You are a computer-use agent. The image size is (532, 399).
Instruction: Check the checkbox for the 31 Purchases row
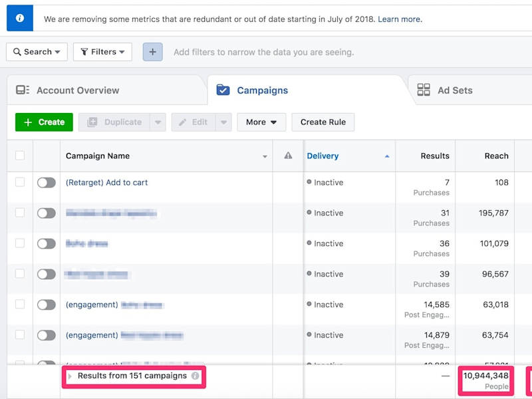point(20,213)
